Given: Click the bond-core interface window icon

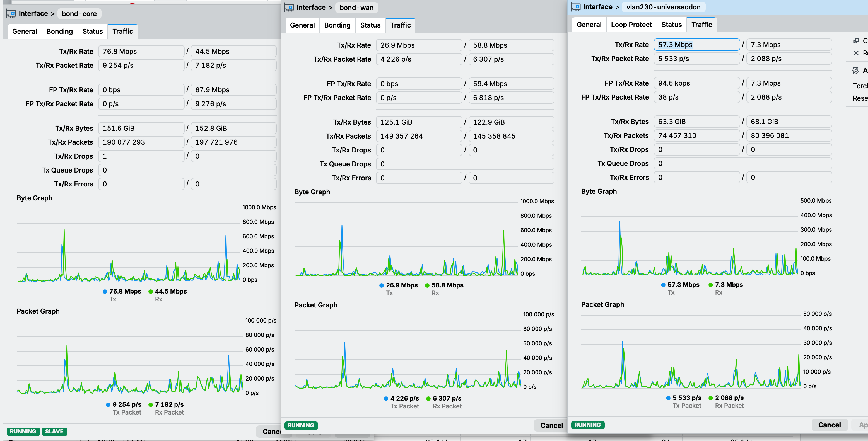Looking at the screenshot, I should pos(11,14).
